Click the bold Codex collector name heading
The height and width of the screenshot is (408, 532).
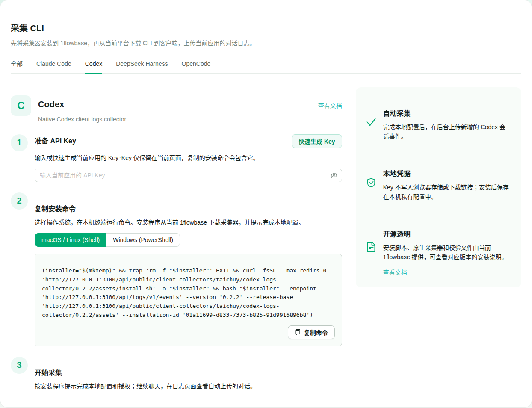51,104
